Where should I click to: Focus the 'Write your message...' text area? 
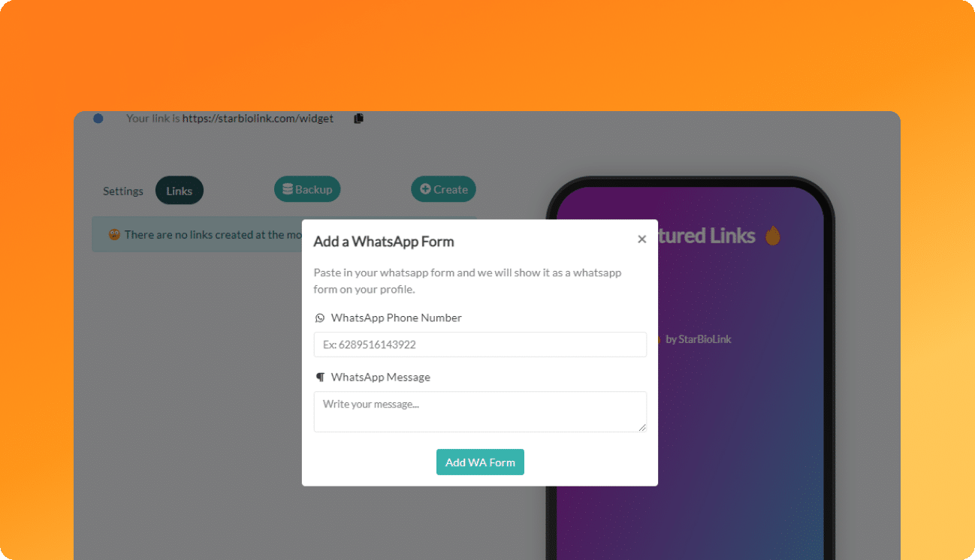pos(480,411)
